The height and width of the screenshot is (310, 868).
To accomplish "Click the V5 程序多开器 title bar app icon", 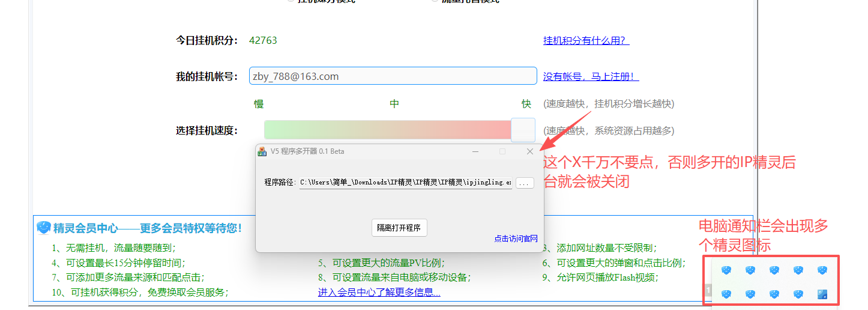I will coord(262,151).
